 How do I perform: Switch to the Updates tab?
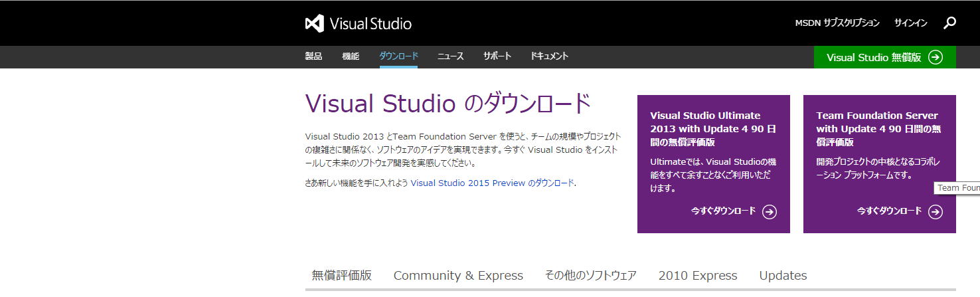[783, 275]
